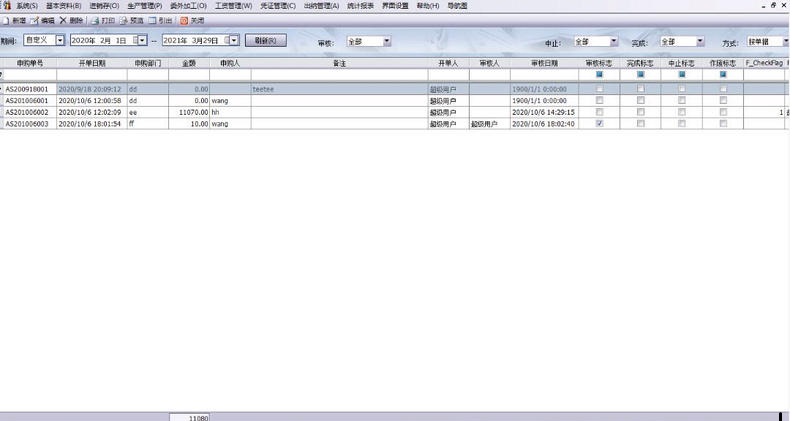Click the 删除 (Delete) X toolbar icon

[63, 20]
